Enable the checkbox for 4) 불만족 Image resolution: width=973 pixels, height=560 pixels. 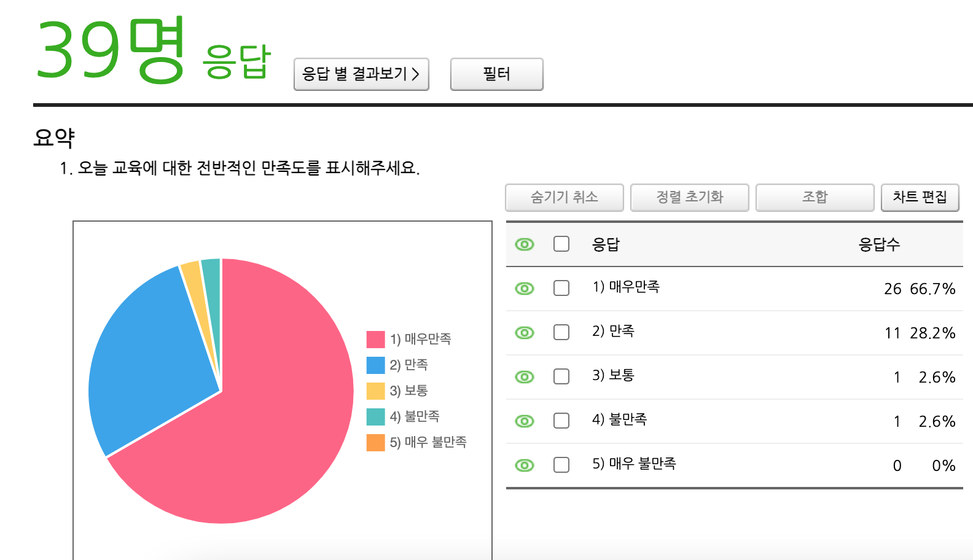(x=561, y=421)
